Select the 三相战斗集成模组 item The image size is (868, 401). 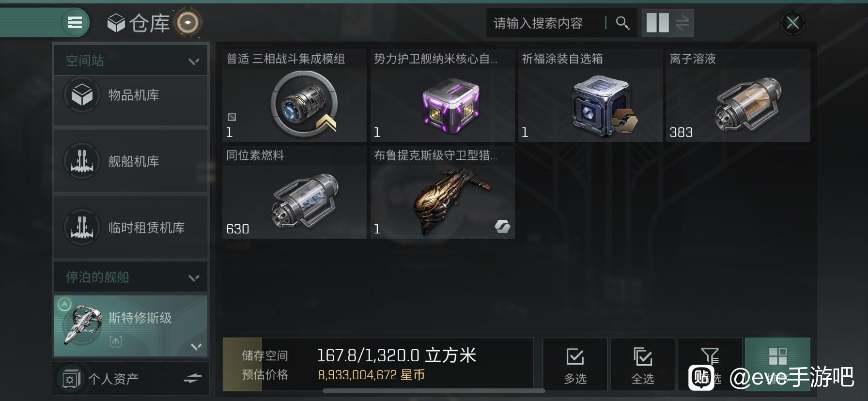[x=294, y=95]
